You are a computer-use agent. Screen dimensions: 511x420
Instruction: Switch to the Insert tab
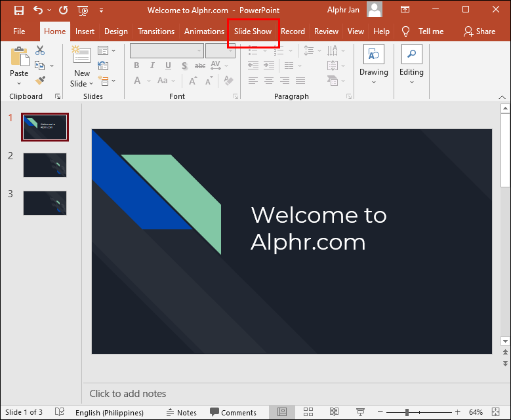point(85,31)
